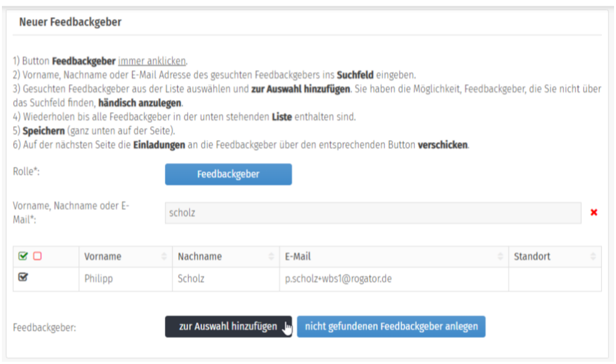
Task: Click the underlined 'immer anklicken' text
Action: tap(152, 61)
